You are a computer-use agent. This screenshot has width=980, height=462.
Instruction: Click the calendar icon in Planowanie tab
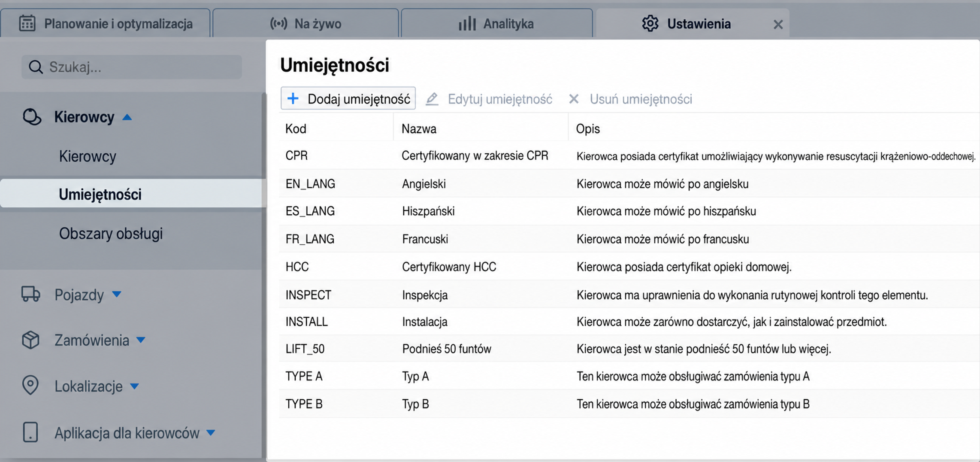(x=27, y=23)
